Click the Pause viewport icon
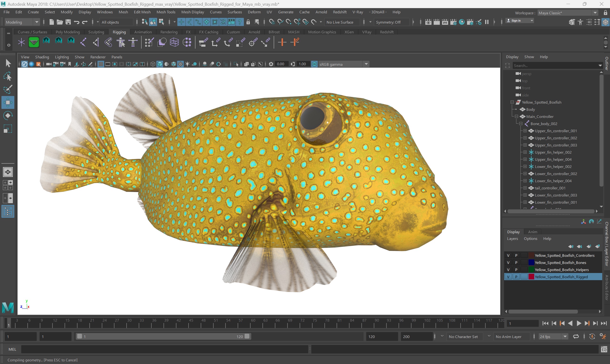The height and width of the screenshot is (364, 610). pos(487,22)
